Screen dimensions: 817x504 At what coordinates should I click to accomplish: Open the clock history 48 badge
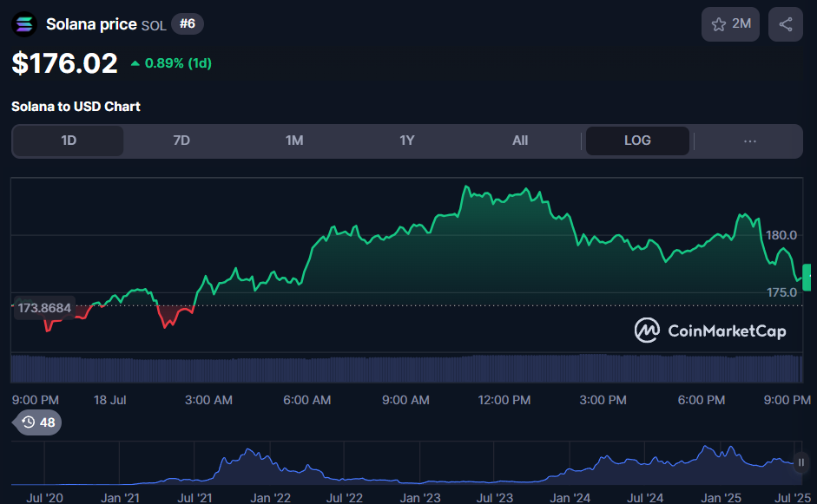37,422
